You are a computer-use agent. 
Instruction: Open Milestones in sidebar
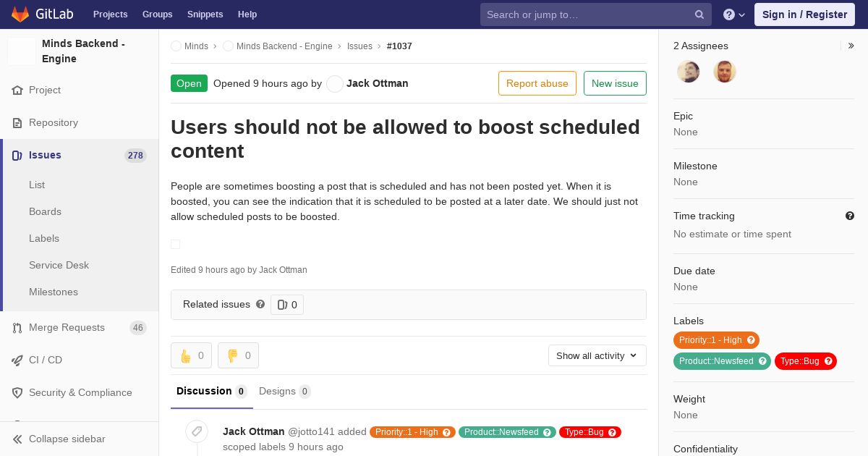tap(54, 292)
